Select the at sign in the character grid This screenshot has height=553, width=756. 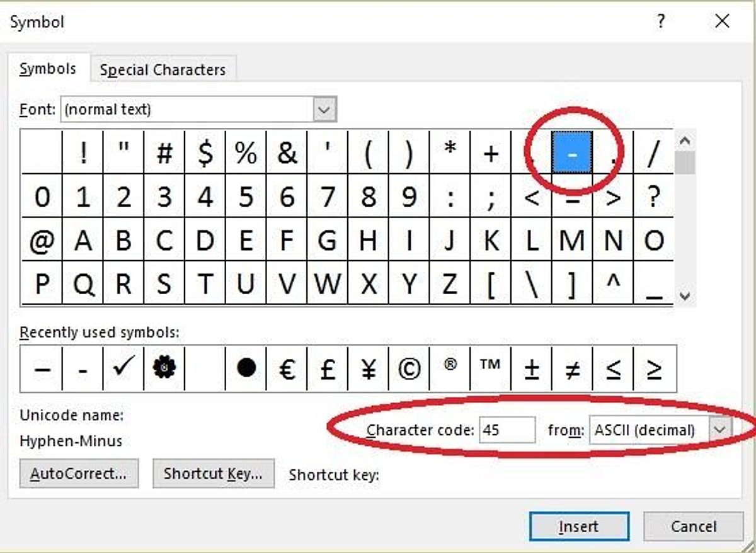pyautogui.click(x=42, y=241)
